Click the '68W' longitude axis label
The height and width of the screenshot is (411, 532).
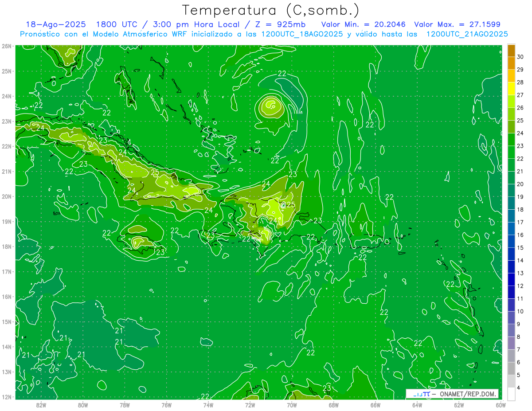click(x=333, y=404)
